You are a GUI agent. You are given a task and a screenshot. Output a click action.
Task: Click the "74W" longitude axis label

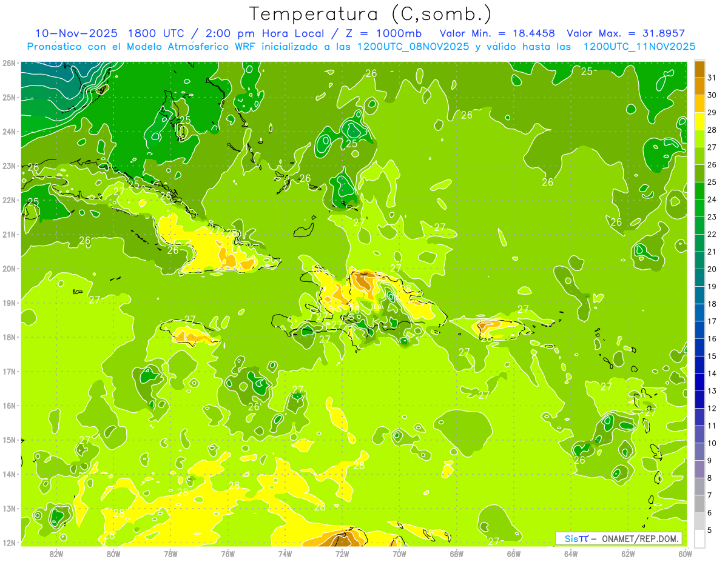285,554
